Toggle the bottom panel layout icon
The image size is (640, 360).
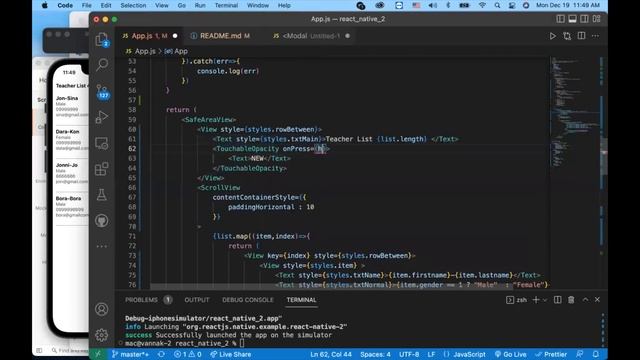click(572, 19)
